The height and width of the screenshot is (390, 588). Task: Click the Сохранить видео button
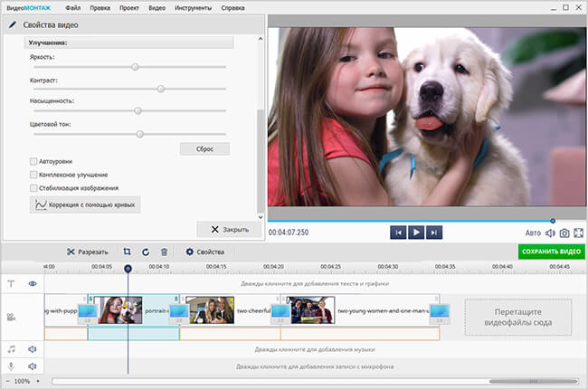click(x=551, y=252)
